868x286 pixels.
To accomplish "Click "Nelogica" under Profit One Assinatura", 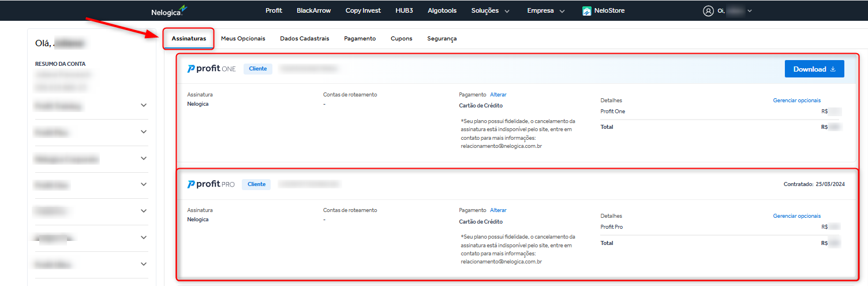I will 198,104.
